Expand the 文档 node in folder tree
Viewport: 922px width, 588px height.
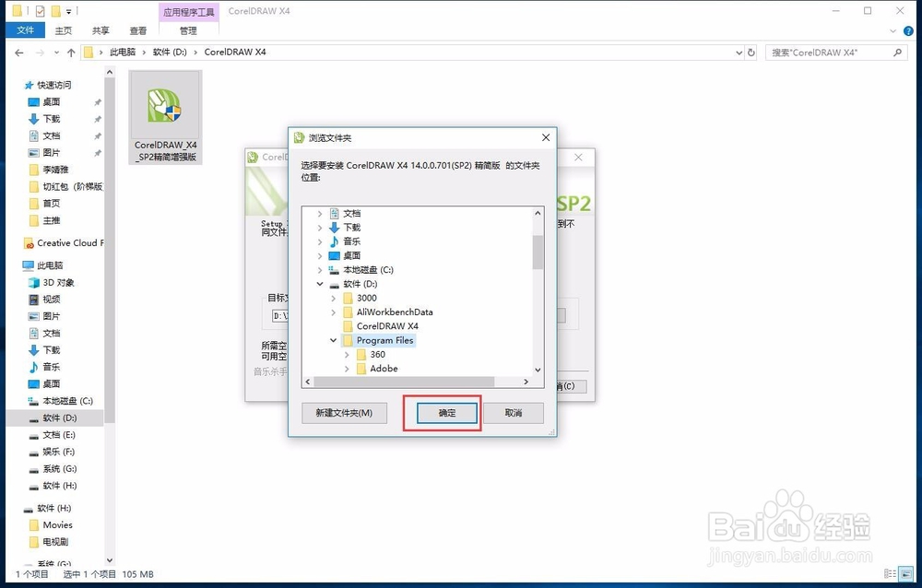coord(320,214)
